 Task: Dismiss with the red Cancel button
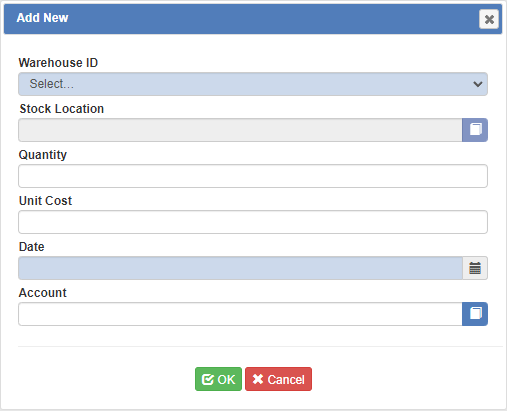[x=278, y=379]
